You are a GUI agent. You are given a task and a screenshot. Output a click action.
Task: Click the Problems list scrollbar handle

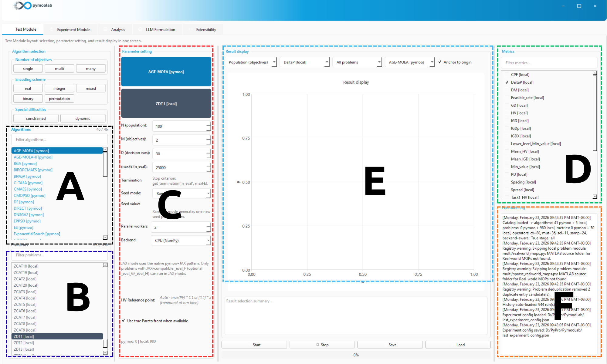click(x=105, y=343)
